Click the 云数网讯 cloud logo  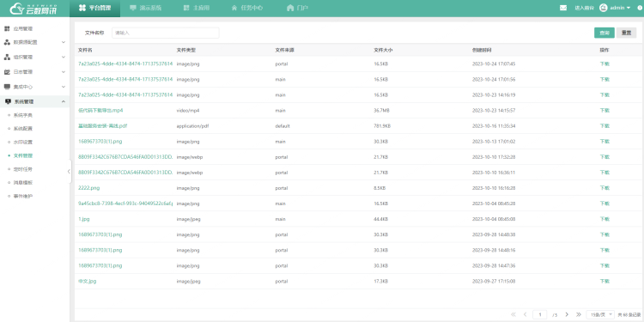click(34, 8)
